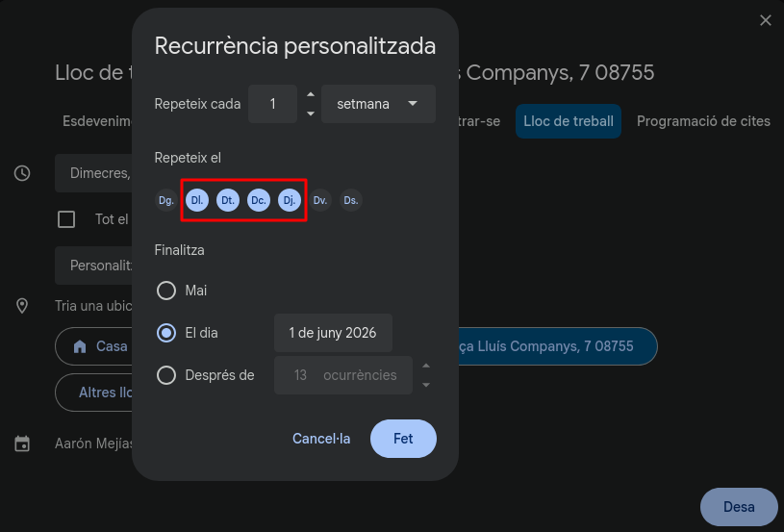Screen dimensions: 784x532
Task: Select the 'Mai' end option
Action: (166, 291)
